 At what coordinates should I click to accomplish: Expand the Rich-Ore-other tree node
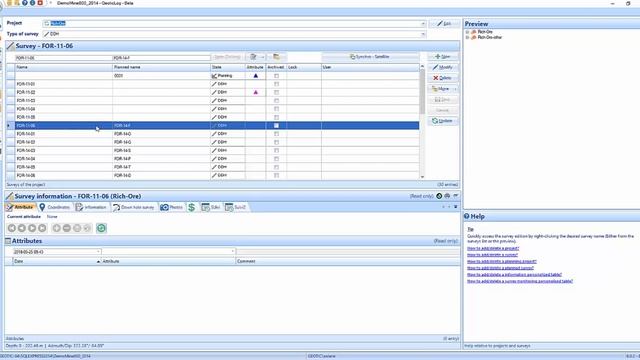(x=467, y=37)
